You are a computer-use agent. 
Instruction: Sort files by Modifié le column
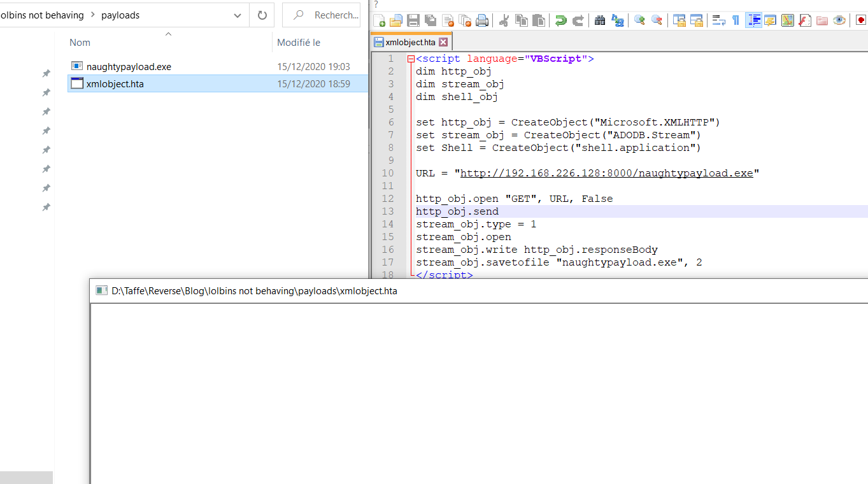coord(299,43)
